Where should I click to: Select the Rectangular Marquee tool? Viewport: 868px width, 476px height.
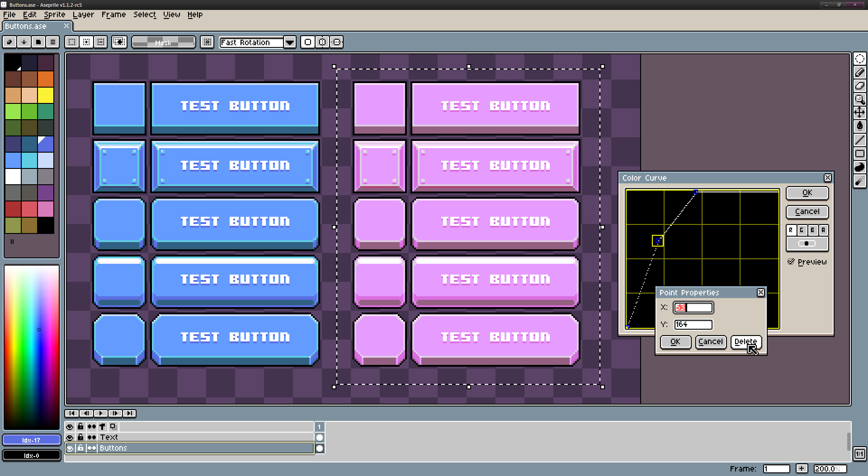click(860, 58)
